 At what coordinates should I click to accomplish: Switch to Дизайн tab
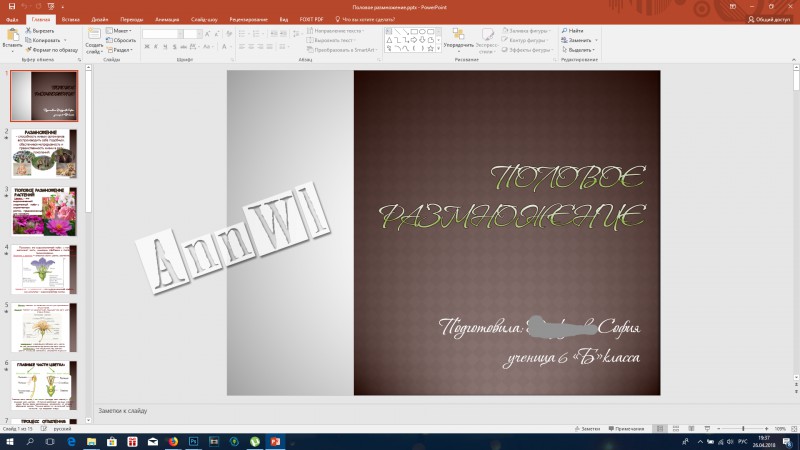tap(99, 19)
